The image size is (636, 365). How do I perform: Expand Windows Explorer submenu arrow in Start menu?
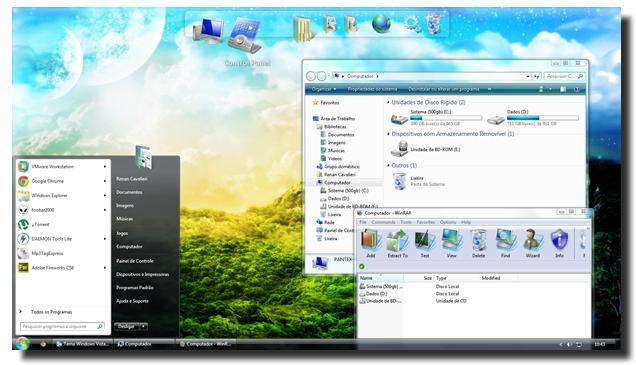click(105, 195)
